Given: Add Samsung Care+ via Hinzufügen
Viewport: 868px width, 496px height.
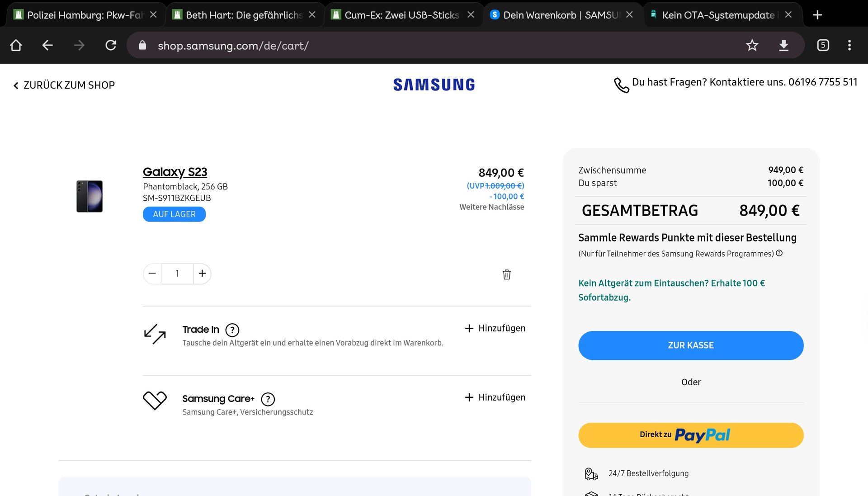Looking at the screenshot, I should click(x=495, y=397).
